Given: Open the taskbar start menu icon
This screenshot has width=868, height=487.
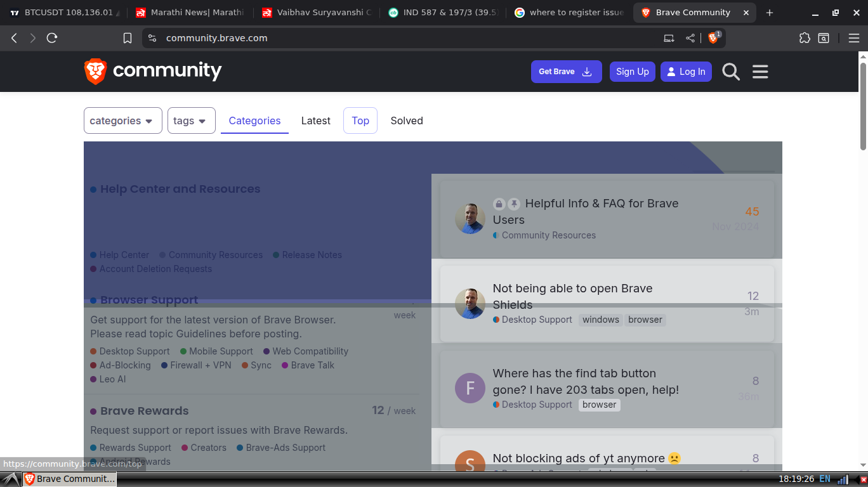Looking at the screenshot, I should (11, 479).
